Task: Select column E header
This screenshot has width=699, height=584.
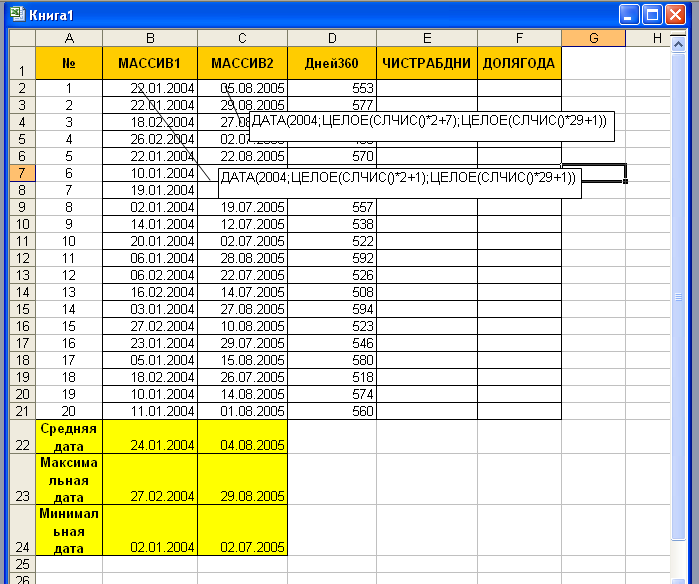Action: [x=427, y=38]
